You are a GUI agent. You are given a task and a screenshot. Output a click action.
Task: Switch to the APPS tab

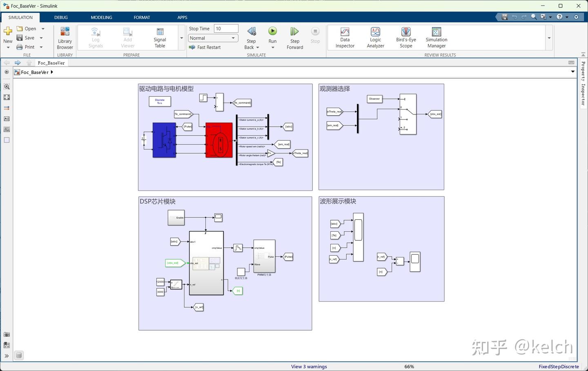pos(182,17)
